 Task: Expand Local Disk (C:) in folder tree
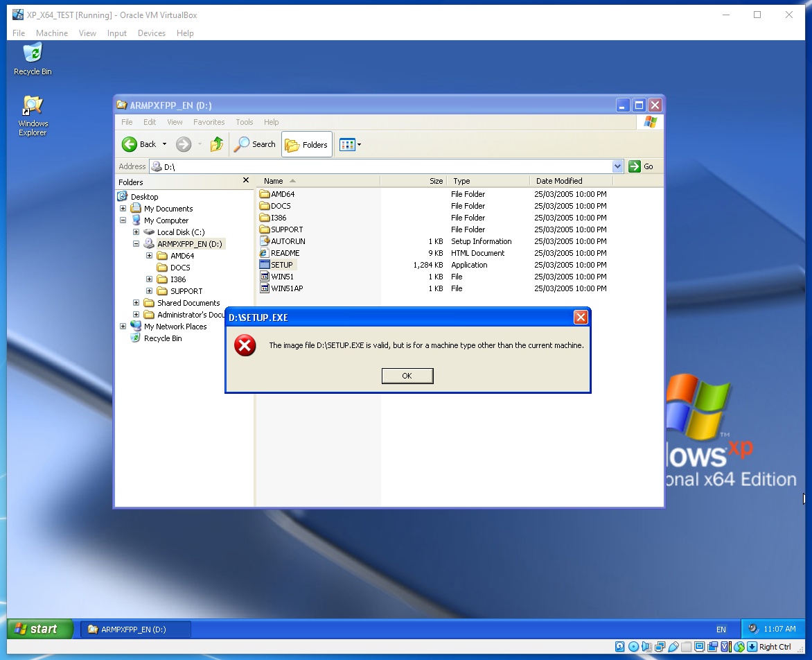click(136, 232)
